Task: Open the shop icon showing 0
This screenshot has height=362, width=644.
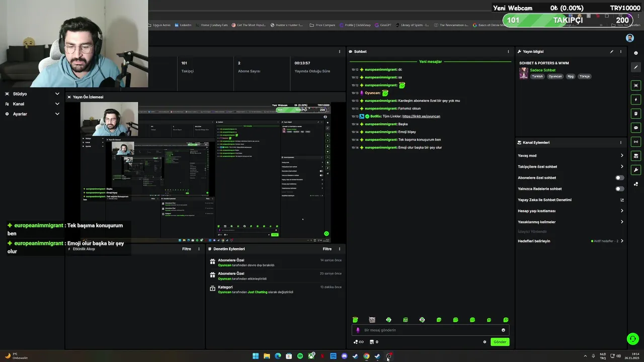Action: coord(374,342)
